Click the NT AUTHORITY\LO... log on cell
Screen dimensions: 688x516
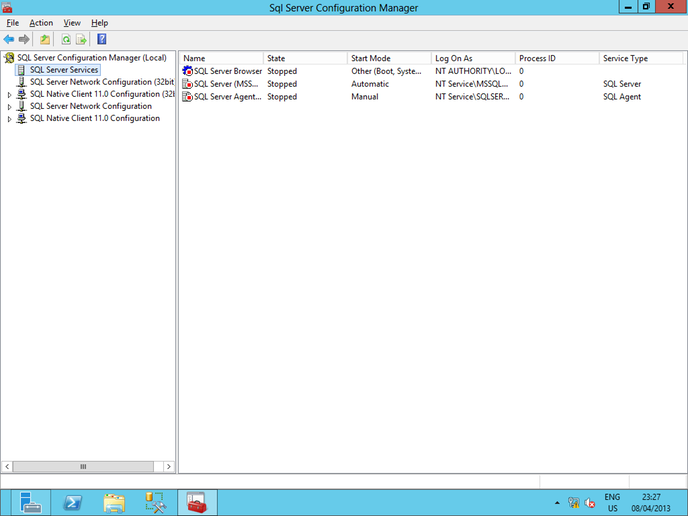473,71
